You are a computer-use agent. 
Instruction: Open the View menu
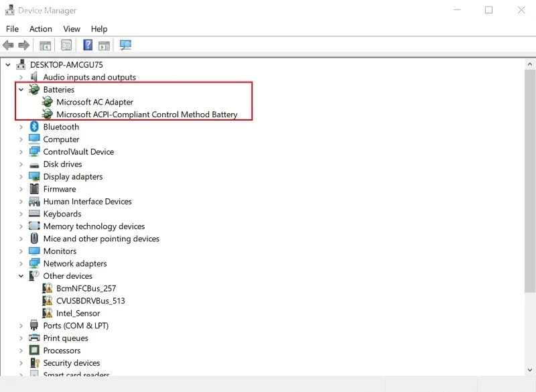72,29
